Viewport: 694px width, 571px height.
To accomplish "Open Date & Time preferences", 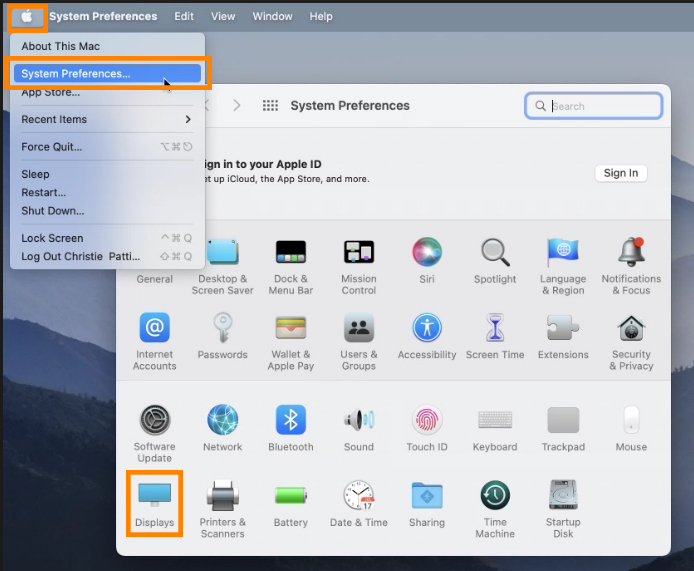I will (x=359, y=504).
